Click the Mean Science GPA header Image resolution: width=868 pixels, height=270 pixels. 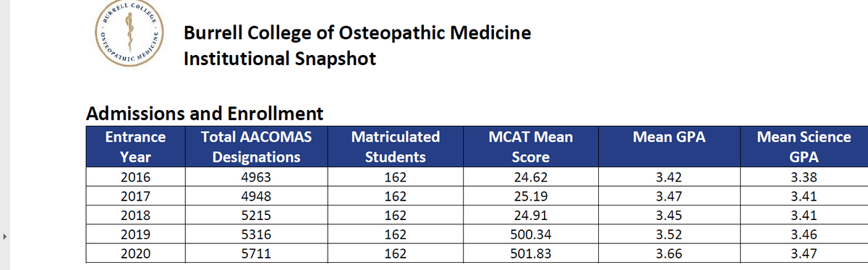pyautogui.click(x=804, y=147)
